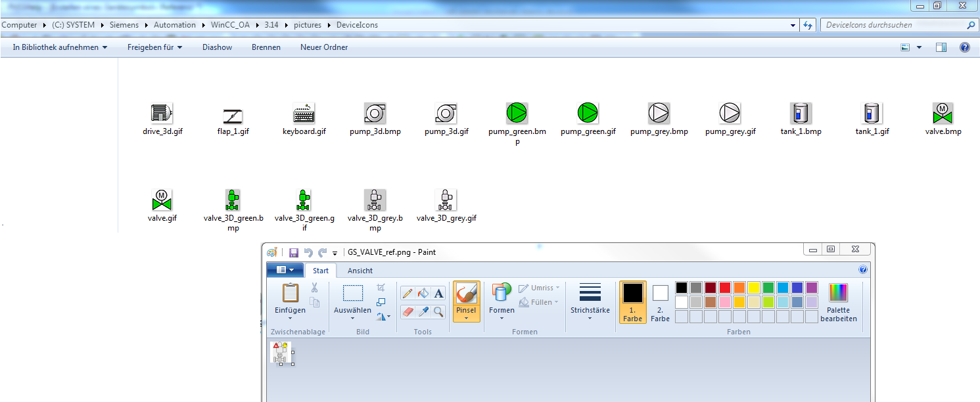This screenshot has width=980, height=402.
Task: Click the Neuer Ordner button
Action: pos(324,47)
